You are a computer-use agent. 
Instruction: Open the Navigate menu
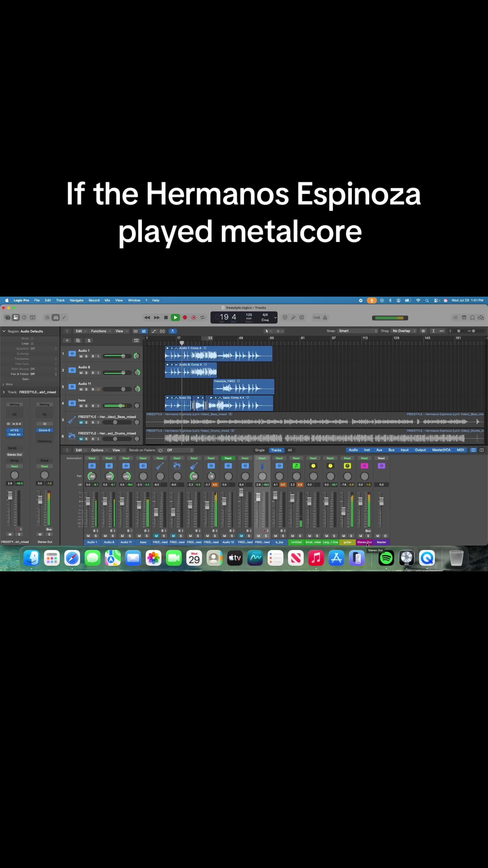pos(77,300)
